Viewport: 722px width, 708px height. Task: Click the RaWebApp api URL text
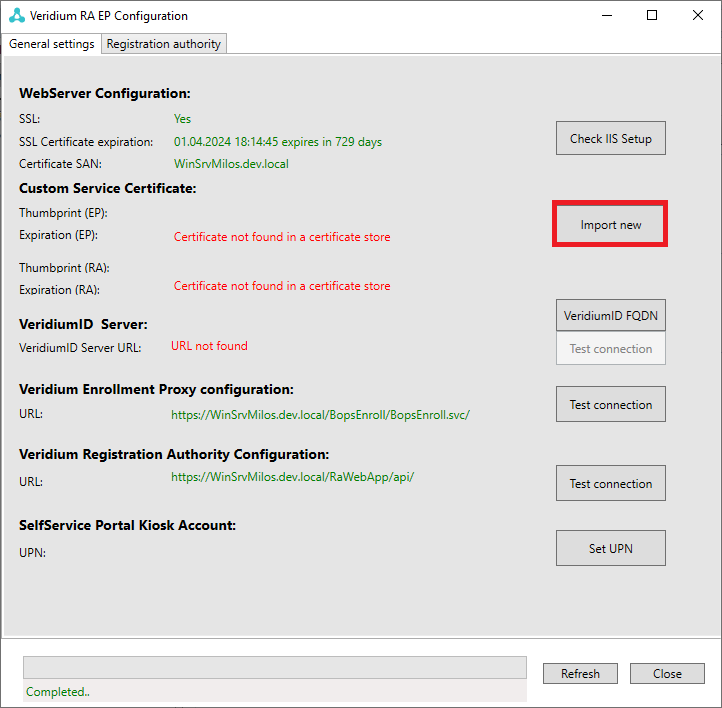292,477
